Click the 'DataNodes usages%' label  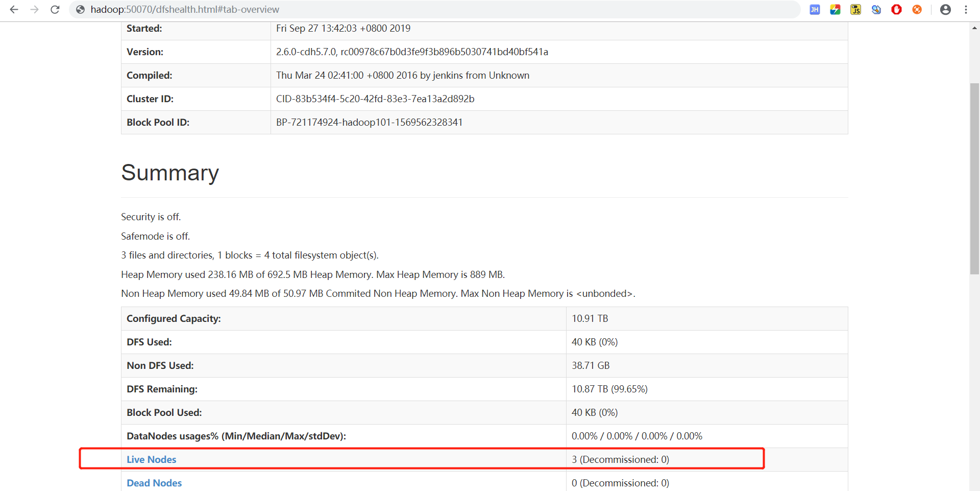point(236,436)
